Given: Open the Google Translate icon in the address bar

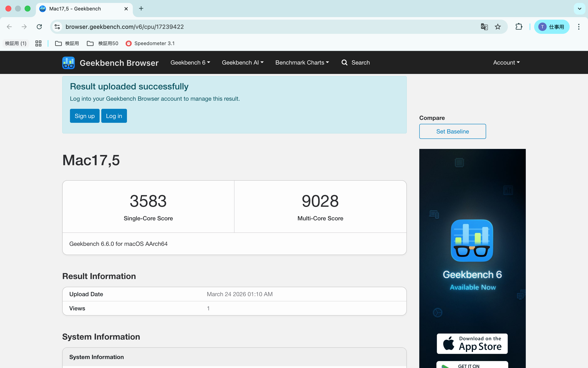Looking at the screenshot, I should pos(484,27).
